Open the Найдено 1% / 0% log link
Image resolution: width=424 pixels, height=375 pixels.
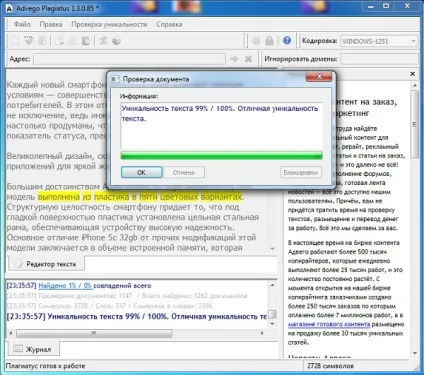(65, 286)
